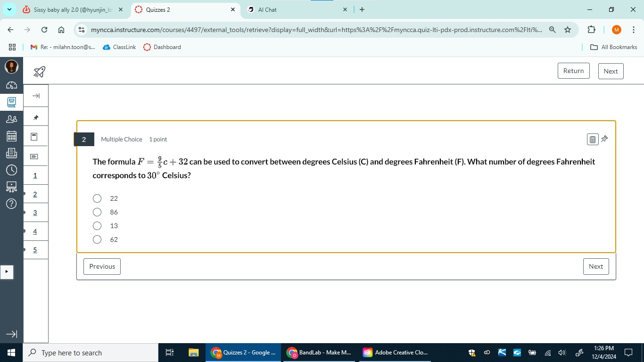Open the Windows Security shield tray icon

pyautogui.click(x=472, y=353)
